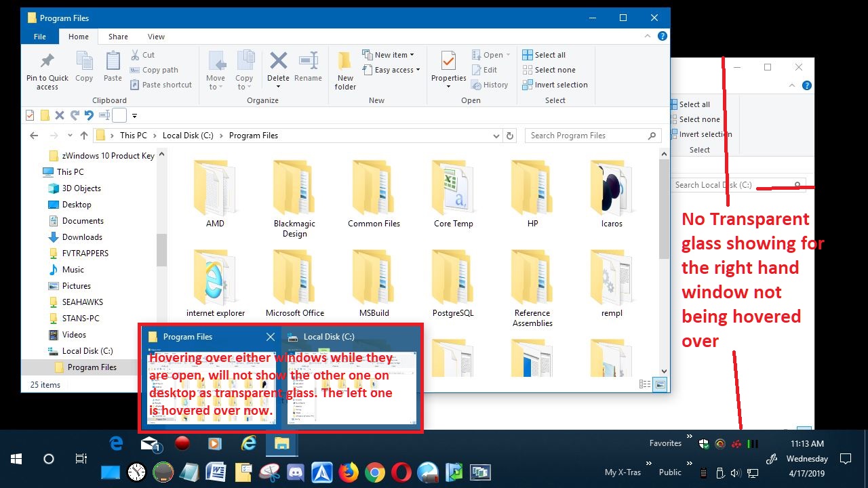This screenshot has width=868, height=488.
Task: Open the internet explorer folder
Action: point(216,283)
